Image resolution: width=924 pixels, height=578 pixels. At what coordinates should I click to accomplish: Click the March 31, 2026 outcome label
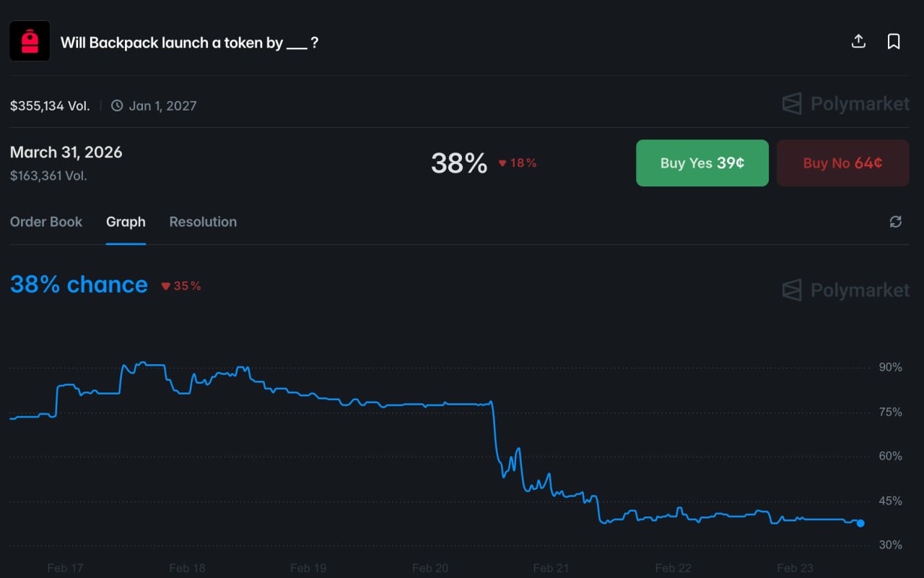[66, 152]
